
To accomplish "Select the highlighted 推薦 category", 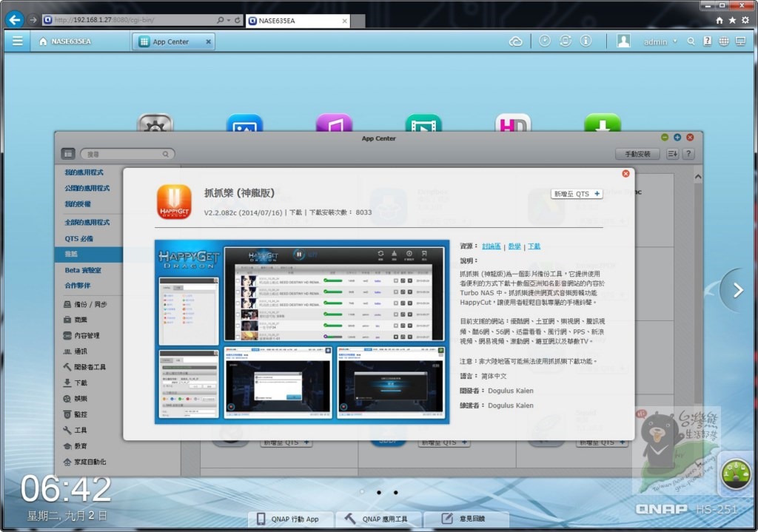I will (x=89, y=255).
